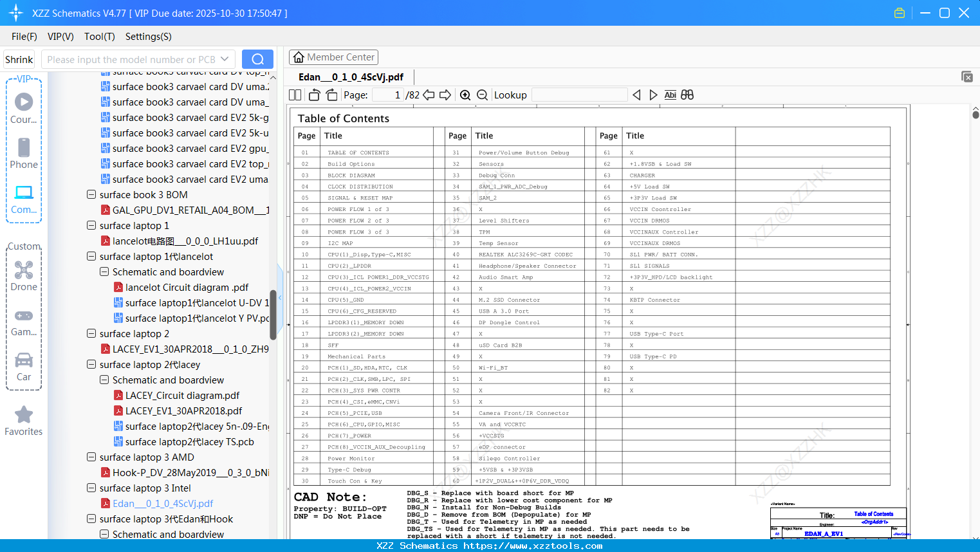
Task: Rotate the page counterclockwise
Action: [314, 95]
